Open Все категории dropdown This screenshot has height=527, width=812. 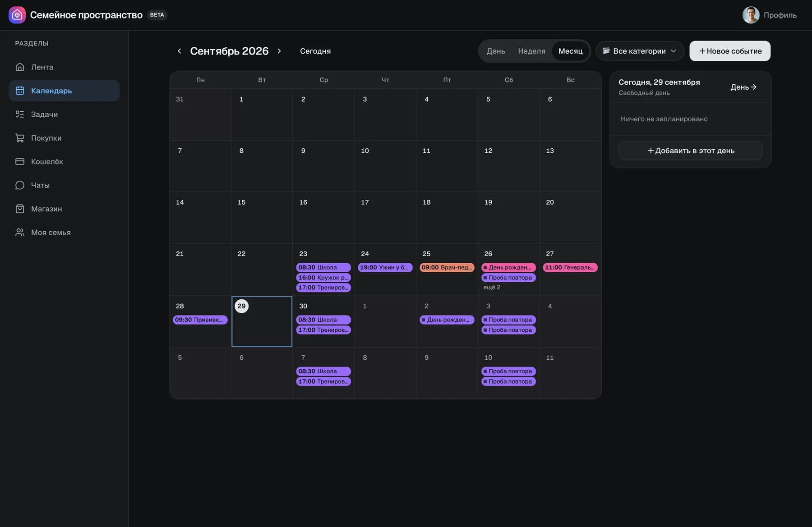(640, 51)
